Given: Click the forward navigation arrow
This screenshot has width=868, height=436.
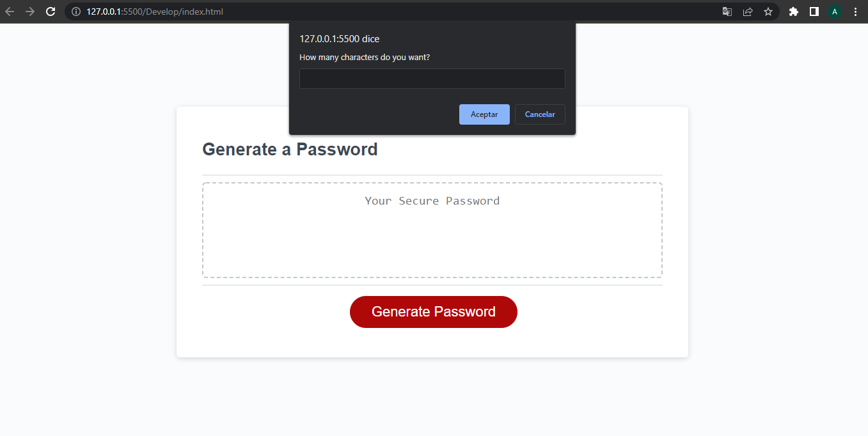Looking at the screenshot, I should [x=30, y=12].
